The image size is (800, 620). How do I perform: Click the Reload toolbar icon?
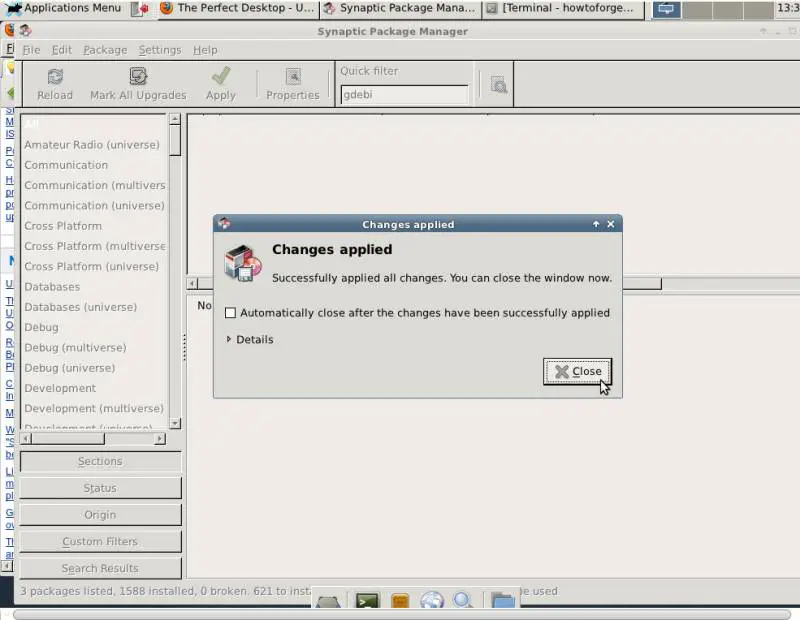click(x=55, y=77)
